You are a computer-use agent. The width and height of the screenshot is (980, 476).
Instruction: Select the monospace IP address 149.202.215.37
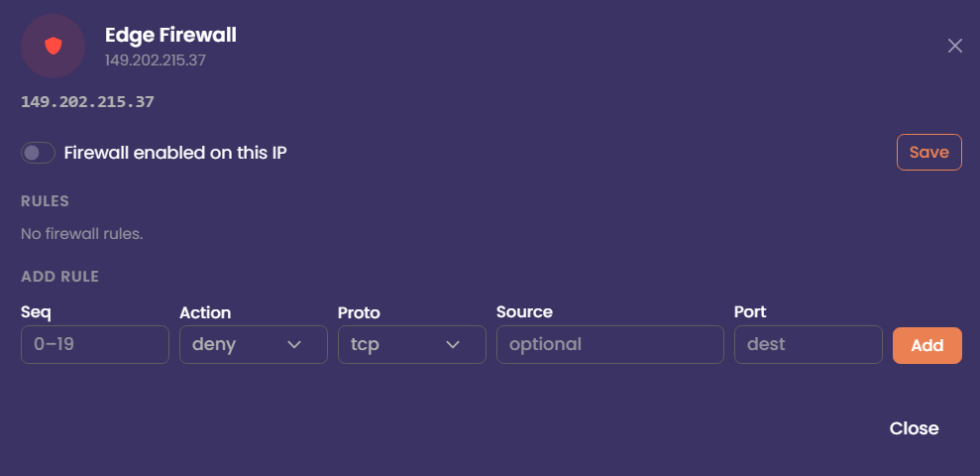pos(87,102)
